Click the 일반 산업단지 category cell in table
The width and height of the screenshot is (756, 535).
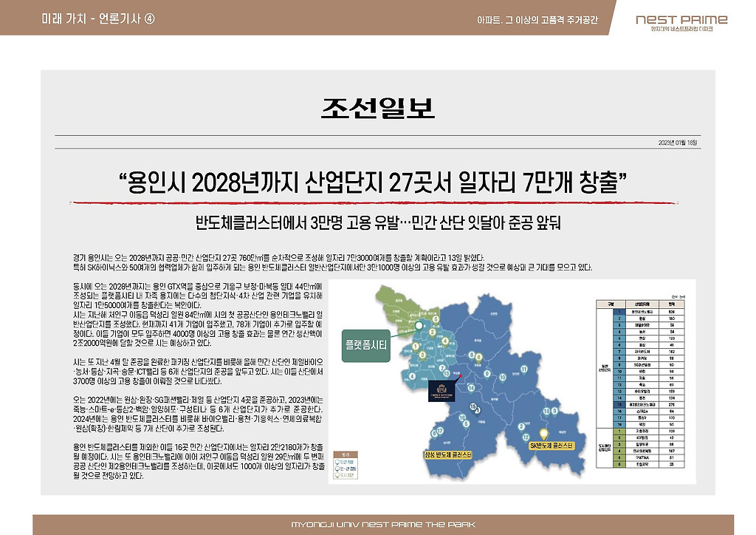point(605,367)
